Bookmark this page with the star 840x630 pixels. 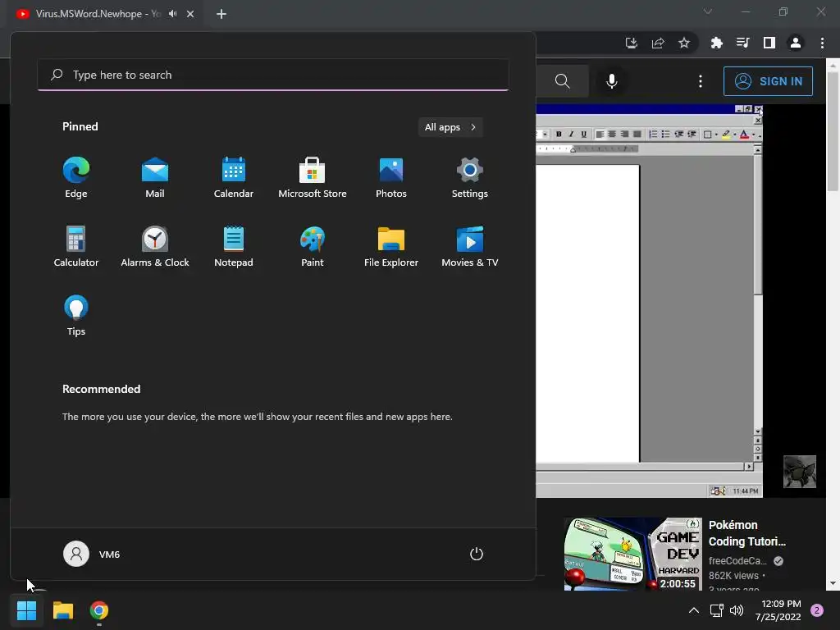pos(684,43)
